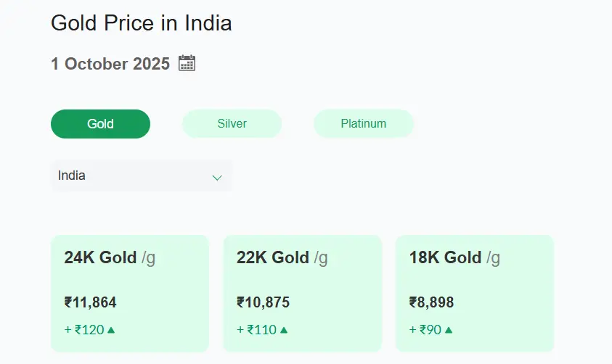Image resolution: width=612 pixels, height=364 pixels.
Task: Click the + ₹120 price change text
Action: point(84,330)
